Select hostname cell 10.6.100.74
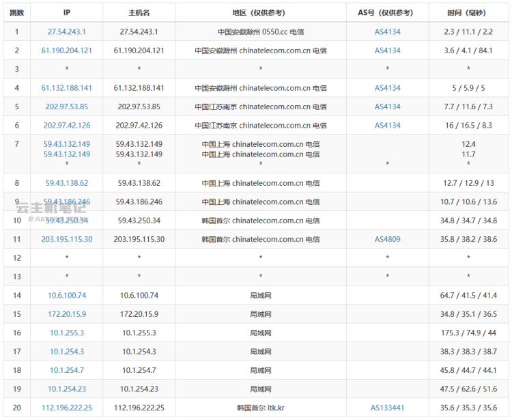 pyautogui.click(x=139, y=295)
